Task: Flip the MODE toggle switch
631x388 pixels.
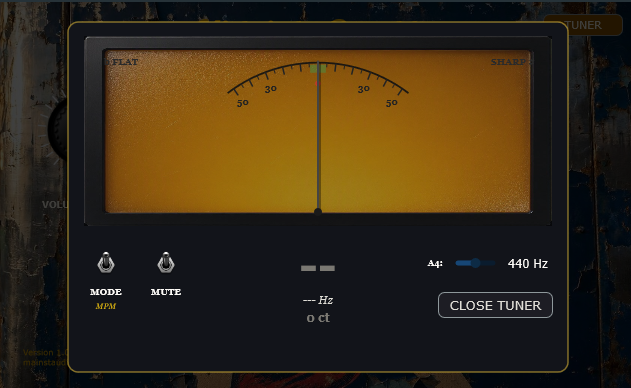Action: tap(106, 262)
